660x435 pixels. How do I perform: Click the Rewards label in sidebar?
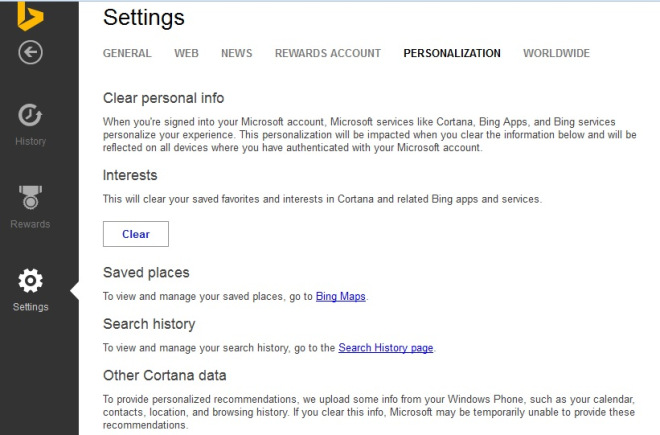30,224
